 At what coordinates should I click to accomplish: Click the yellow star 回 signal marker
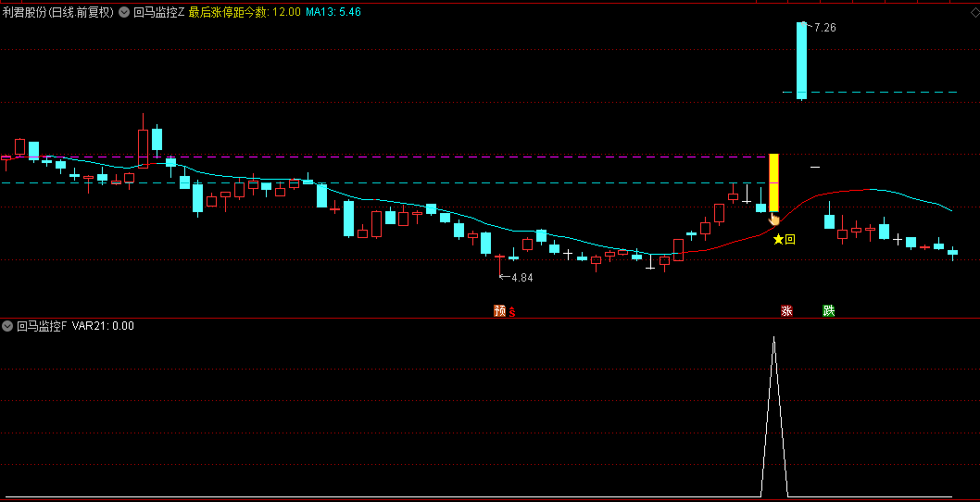tap(785, 239)
